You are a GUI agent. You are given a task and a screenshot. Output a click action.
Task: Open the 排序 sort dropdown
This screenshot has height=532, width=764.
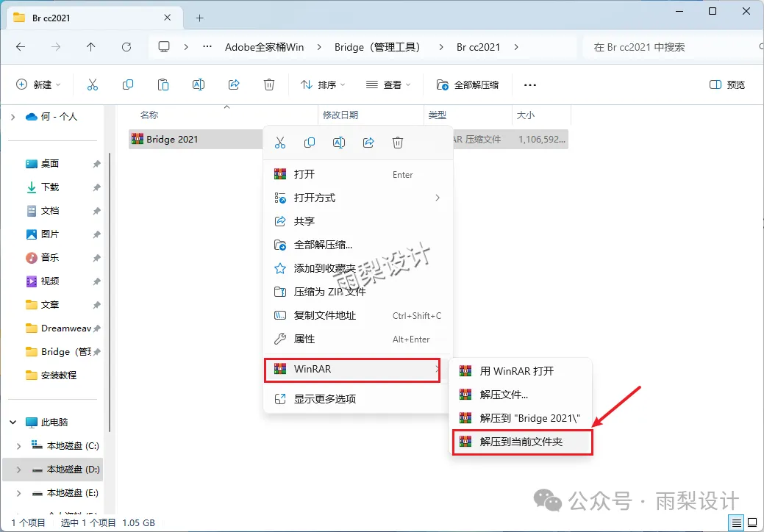(323, 85)
